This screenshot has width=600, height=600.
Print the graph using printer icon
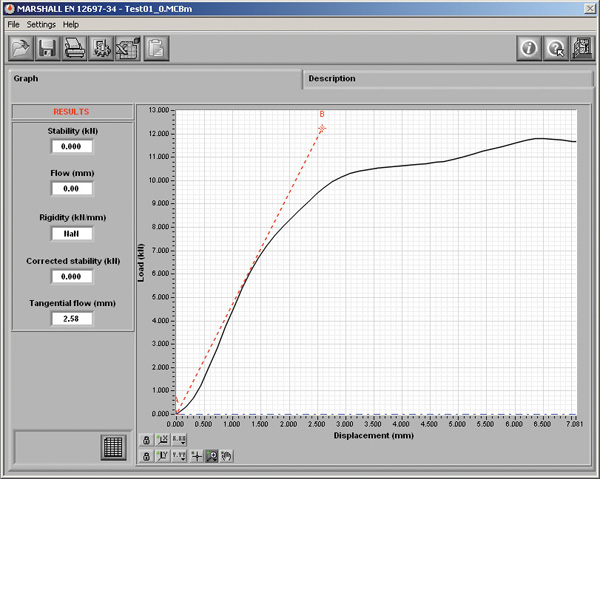point(74,48)
